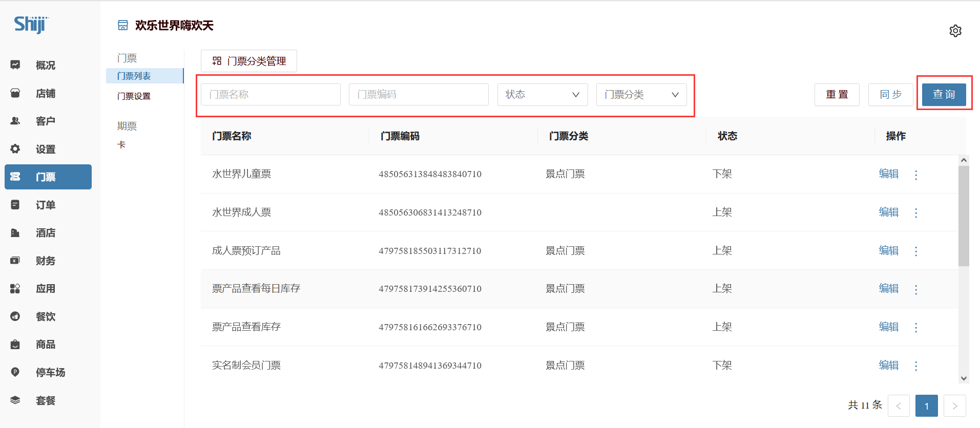Open more actions for 实名制会员门票
This screenshot has width=980, height=428.
point(916,366)
